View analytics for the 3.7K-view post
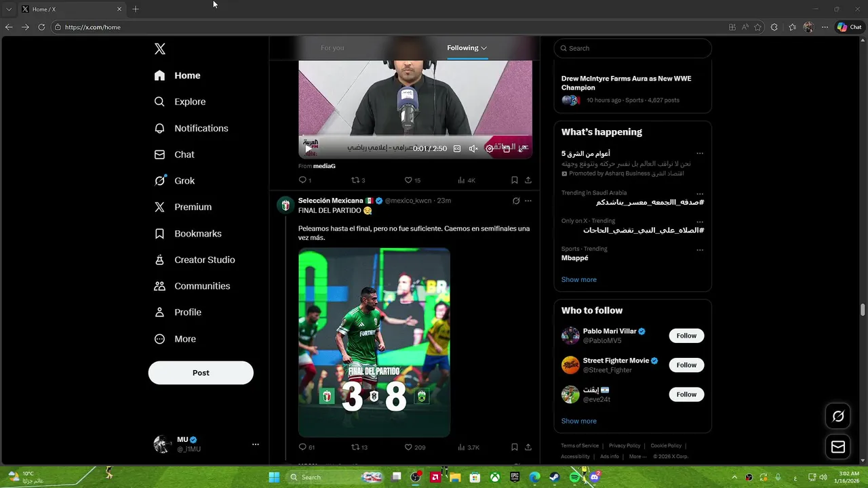The image size is (868, 488). (469, 447)
